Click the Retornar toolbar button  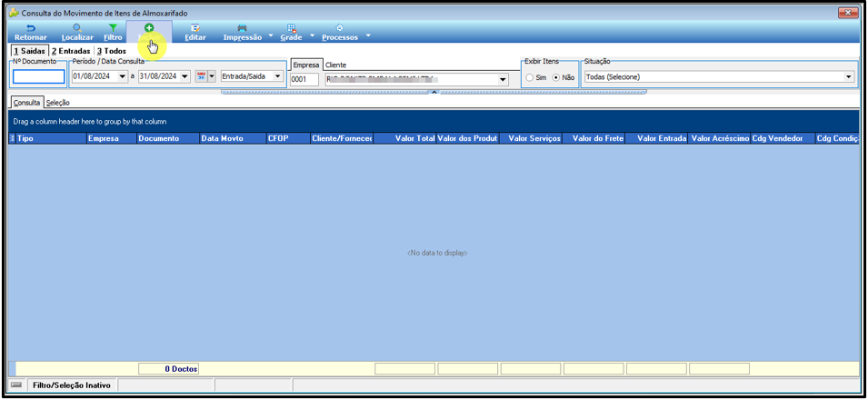pos(30,32)
